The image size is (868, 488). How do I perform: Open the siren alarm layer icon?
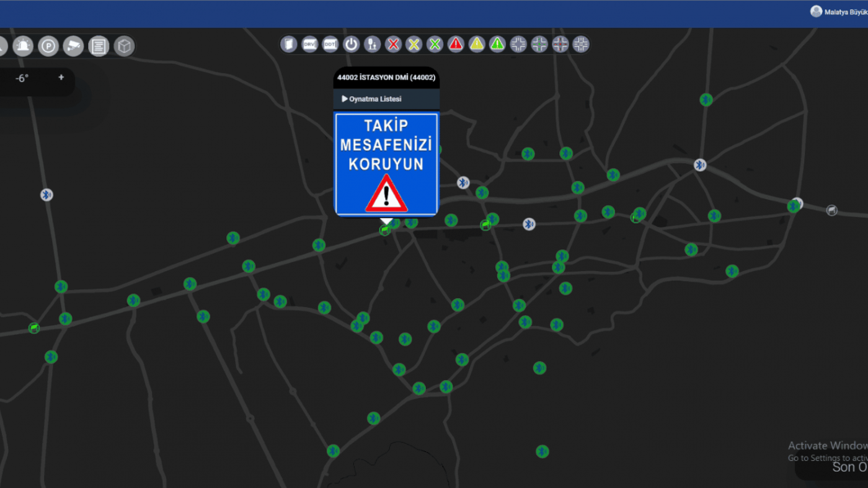pyautogui.click(x=23, y=46)
